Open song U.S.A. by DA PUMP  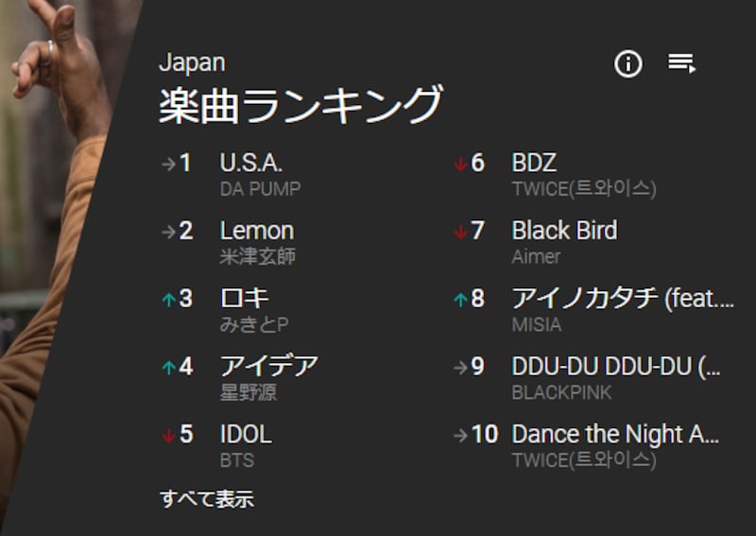[251, 163]
